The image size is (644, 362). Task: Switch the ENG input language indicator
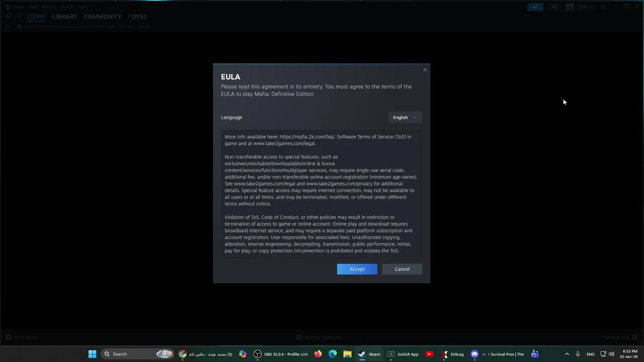(x=591, y=354)
